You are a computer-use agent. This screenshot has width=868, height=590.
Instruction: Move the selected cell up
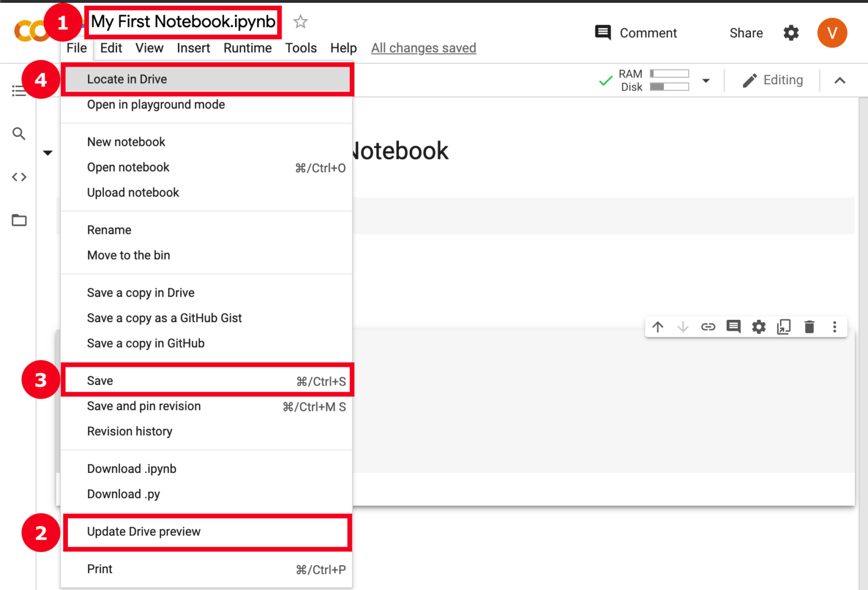pyautogui.click(x=658, y=327)
